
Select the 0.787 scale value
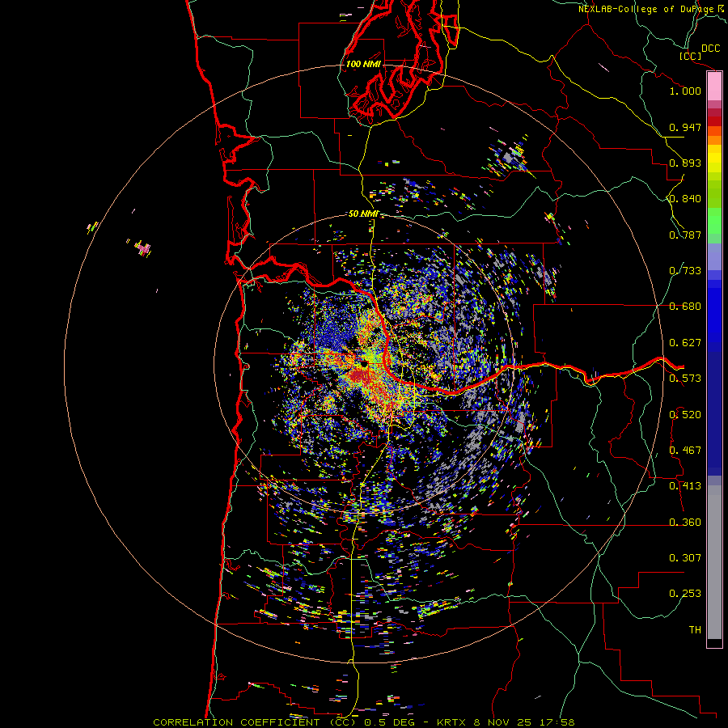[x=685, y=235]
